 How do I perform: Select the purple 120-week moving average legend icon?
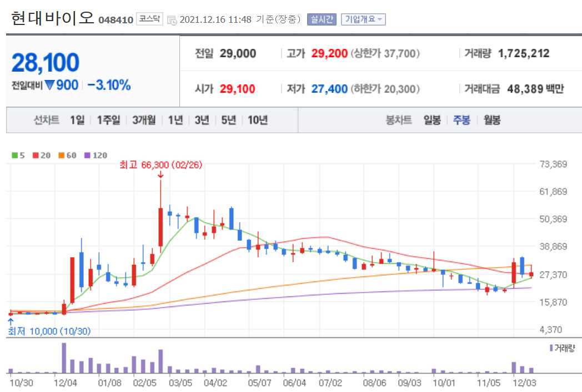[87, 155]
